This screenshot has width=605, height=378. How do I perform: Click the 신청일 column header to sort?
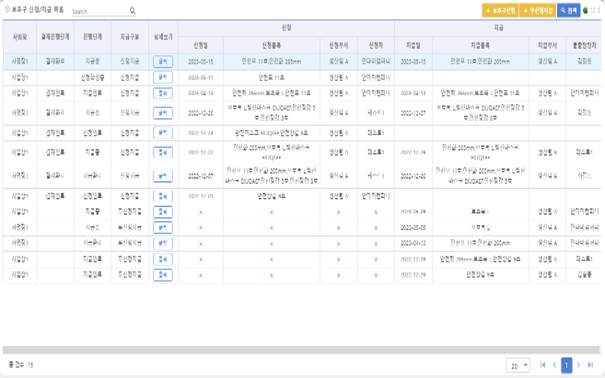point(201,46)
